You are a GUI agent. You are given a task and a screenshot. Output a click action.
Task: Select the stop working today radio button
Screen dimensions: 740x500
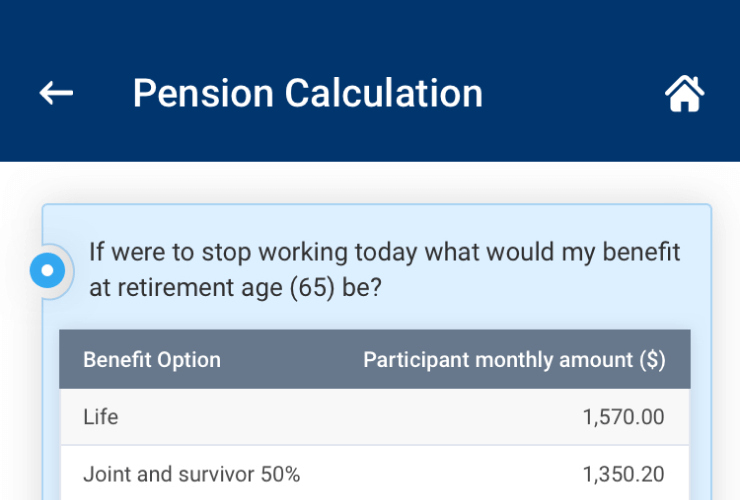tap(47, 270)
